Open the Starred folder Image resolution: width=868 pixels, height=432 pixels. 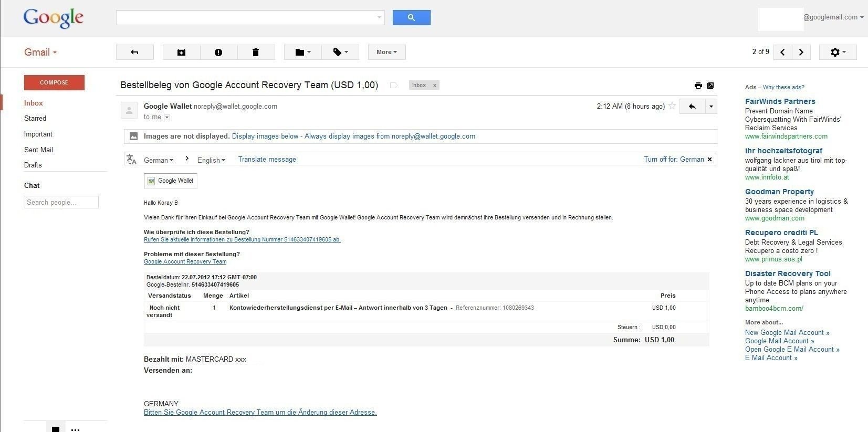[35, 118]
